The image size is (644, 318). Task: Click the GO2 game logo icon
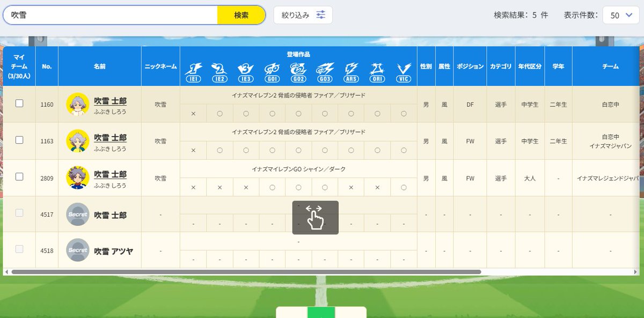pyautogui.click(x=298, y=72)
